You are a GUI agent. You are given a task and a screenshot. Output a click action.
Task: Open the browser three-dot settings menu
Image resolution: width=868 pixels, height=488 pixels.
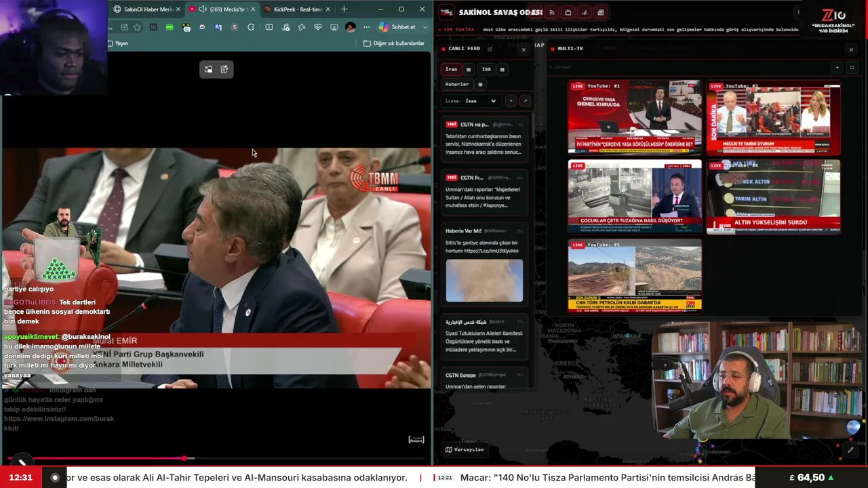(x=367, y=27)
